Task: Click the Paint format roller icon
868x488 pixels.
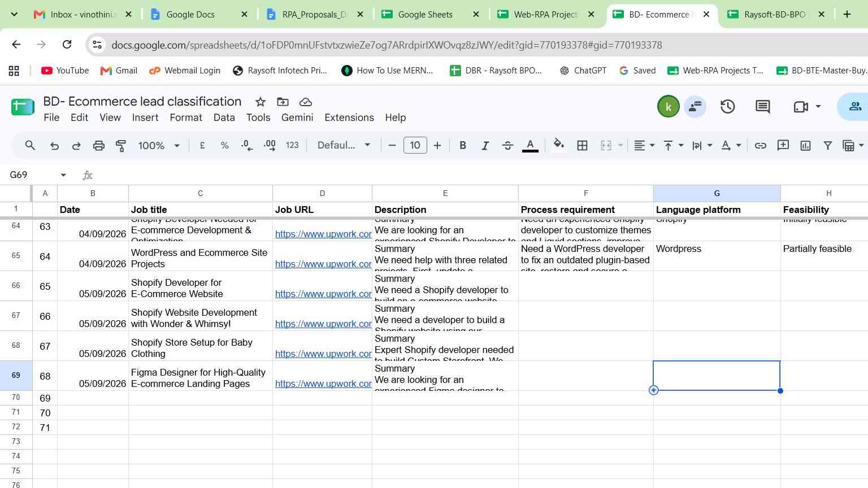Action: pos(121,146)
